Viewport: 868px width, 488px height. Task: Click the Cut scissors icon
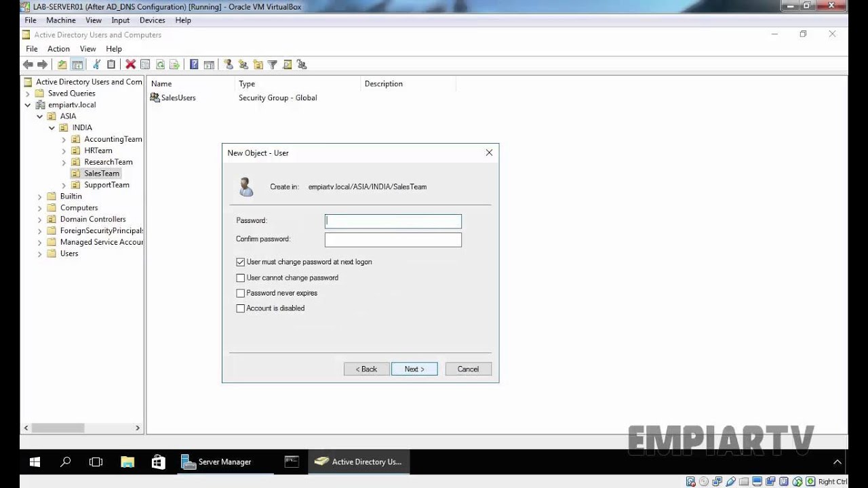(x=96, y=64)
